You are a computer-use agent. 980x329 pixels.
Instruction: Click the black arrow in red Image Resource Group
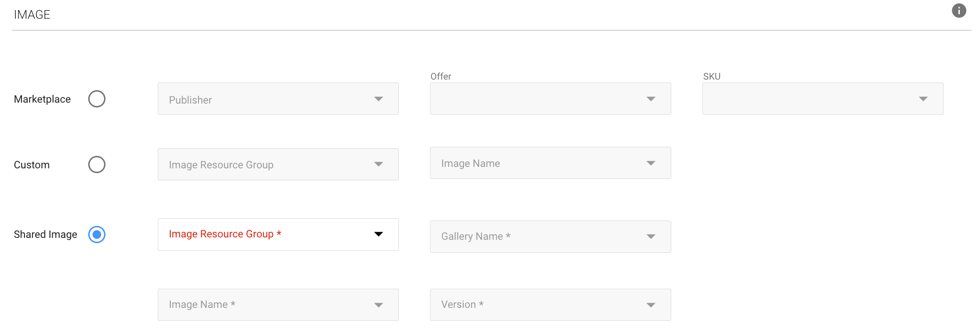pos(378,234)
